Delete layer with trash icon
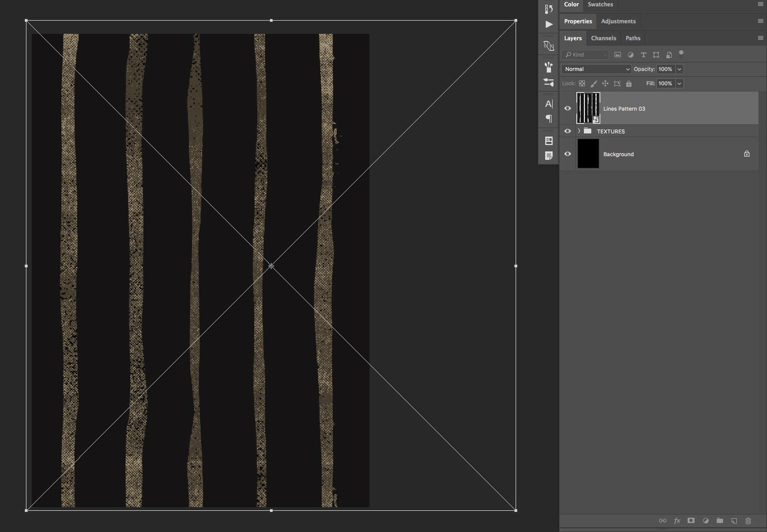 tap(748, 521)
